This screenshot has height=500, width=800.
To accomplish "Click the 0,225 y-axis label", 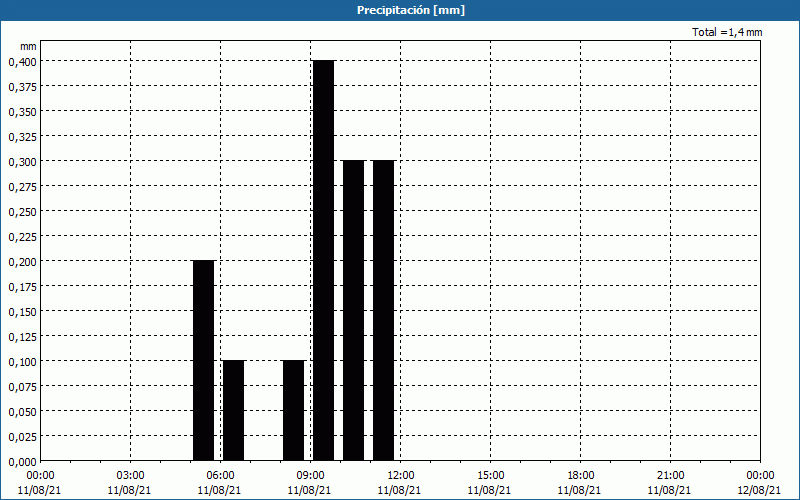I will pyautogui.click(x=22, y=237).
